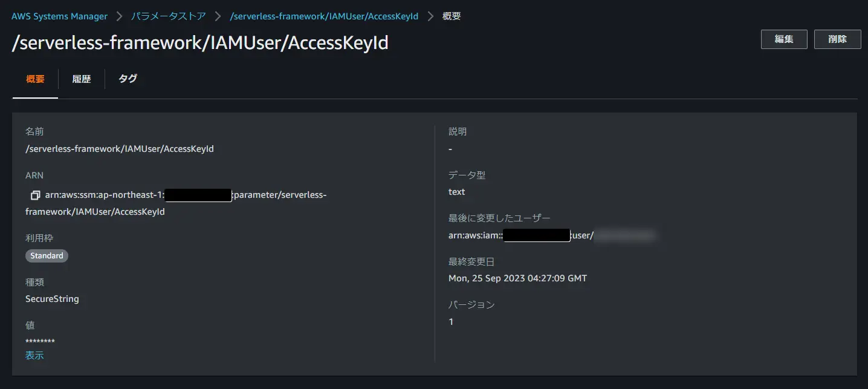Open the /serverless-framework/IAMUser/AccessKeyId breadcrumb link
868x389 pixels.
(324, 16)
